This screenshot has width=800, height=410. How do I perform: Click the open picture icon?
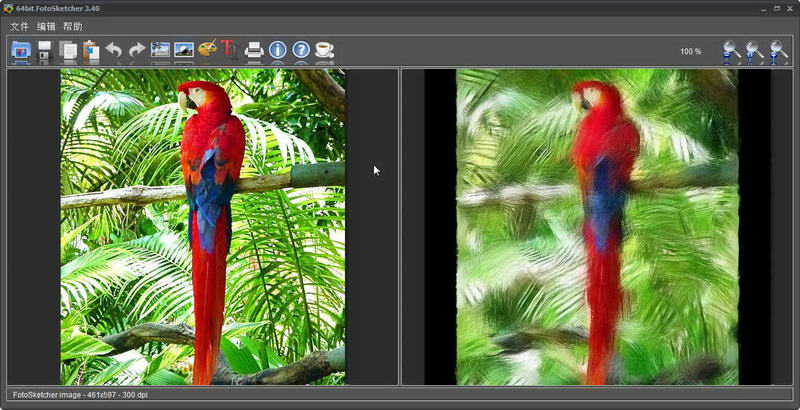pyautogui.click(x=21, y=50)
